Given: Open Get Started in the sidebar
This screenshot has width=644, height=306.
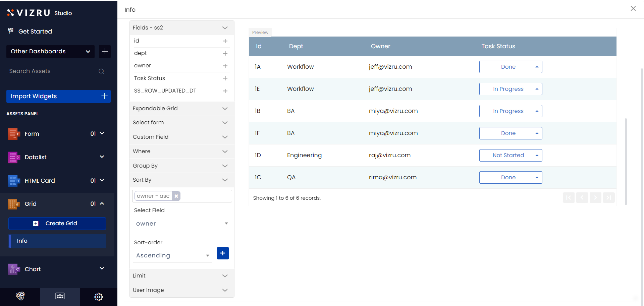Looking at the screenshot, I should pyautogui.click(x=35, y=32).
